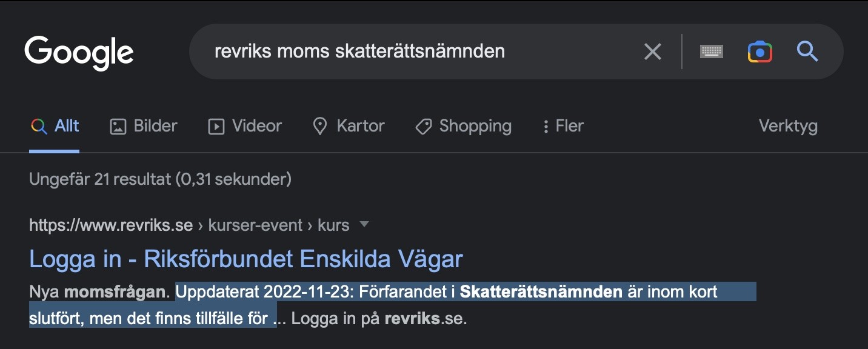The image size is (868, 349).
Task: Open the on-screen keyboard input tool
Action: point(712,52)
